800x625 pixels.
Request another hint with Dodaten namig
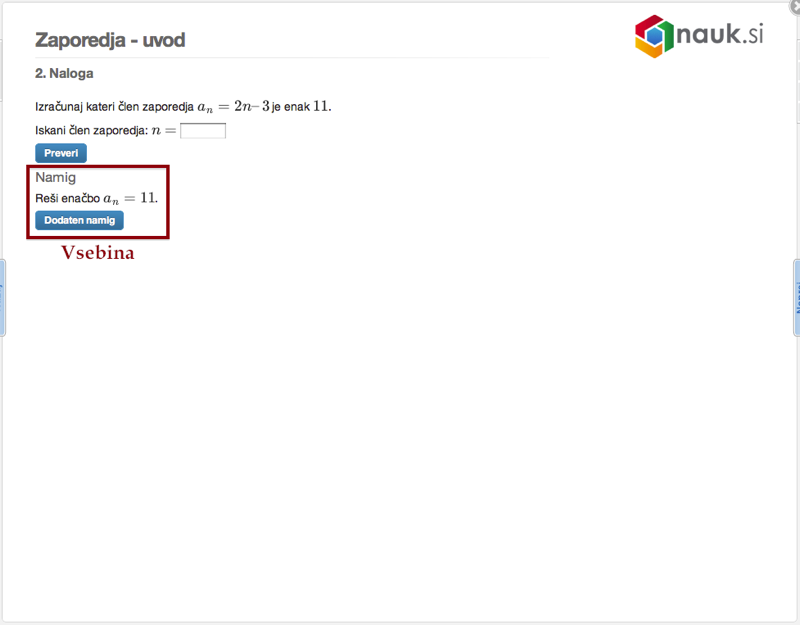79,220
